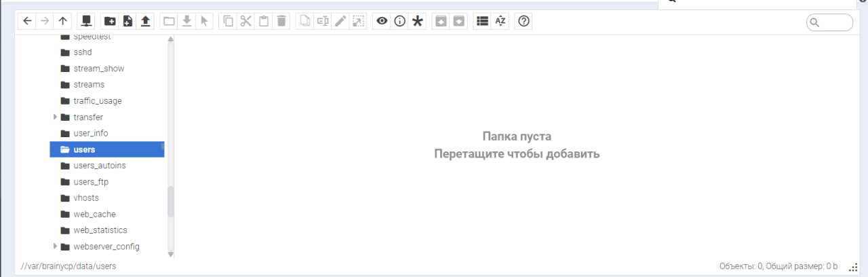868x277 pixels.
Task: Toggle list view mode
Action: pos(482,21)
